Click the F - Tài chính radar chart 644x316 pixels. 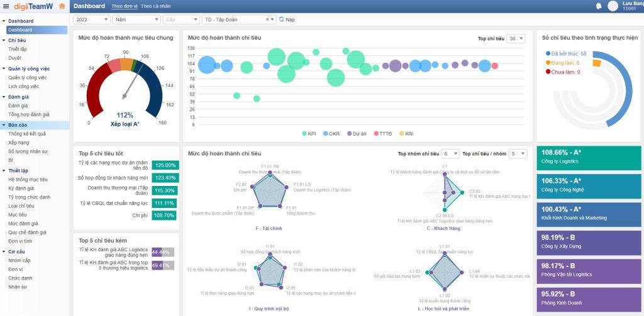pyautogui.click(x=269, y=191)
